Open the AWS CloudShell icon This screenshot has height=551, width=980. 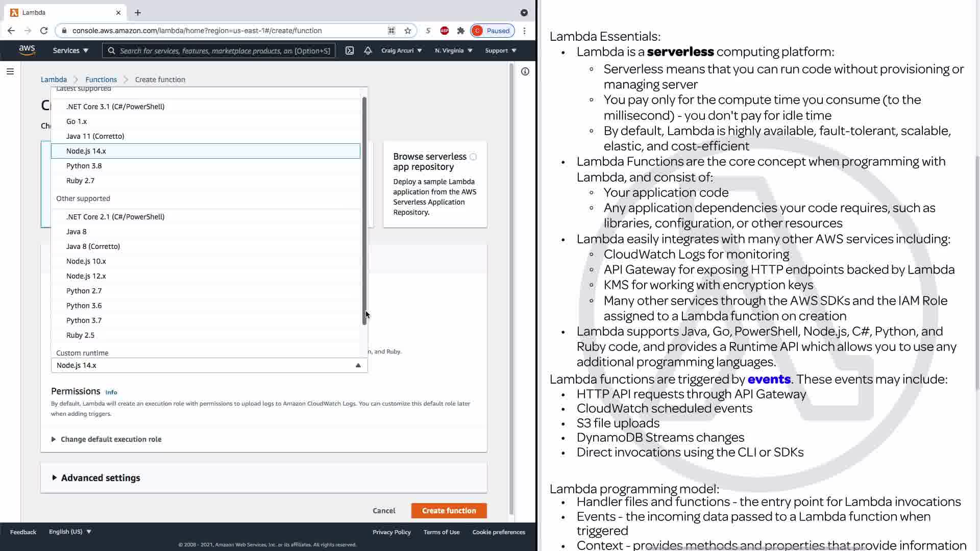click(x=350, y=51)
